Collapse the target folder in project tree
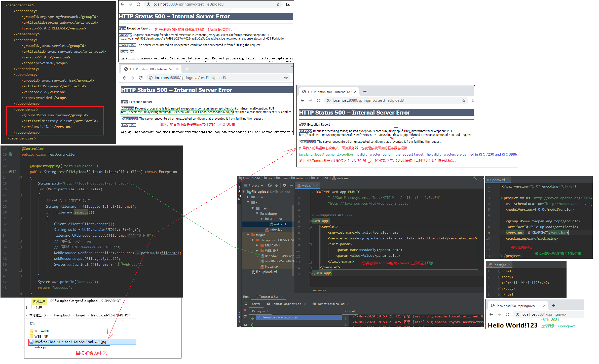 coord(248,235)
